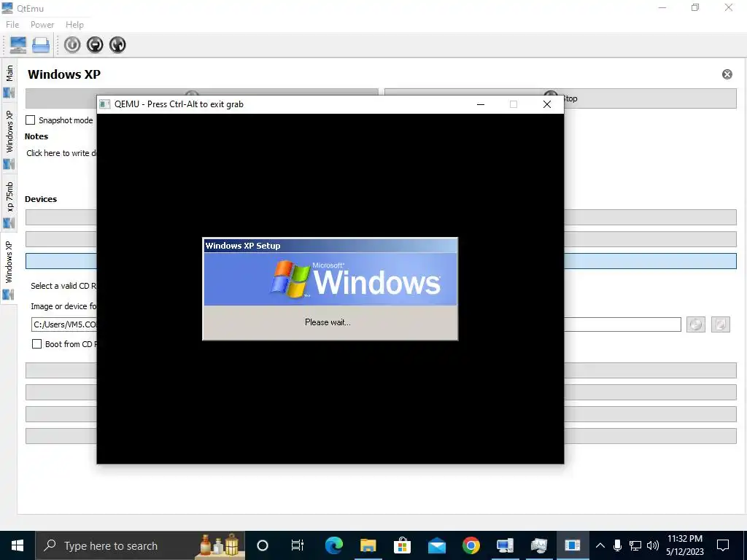Click the Restart icon in QtEmu toolbar
747x560 pixels.
pyautogui.click(x=117, y=44)
